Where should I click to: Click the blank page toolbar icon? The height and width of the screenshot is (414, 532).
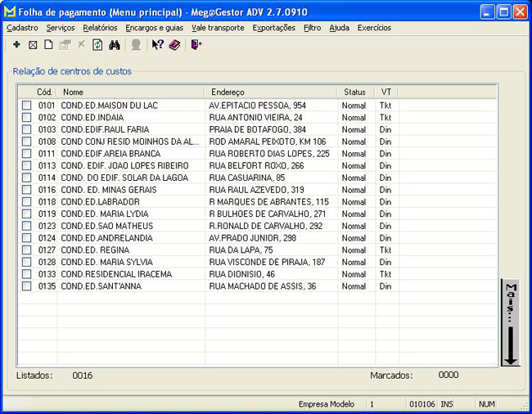click(48, 45)
